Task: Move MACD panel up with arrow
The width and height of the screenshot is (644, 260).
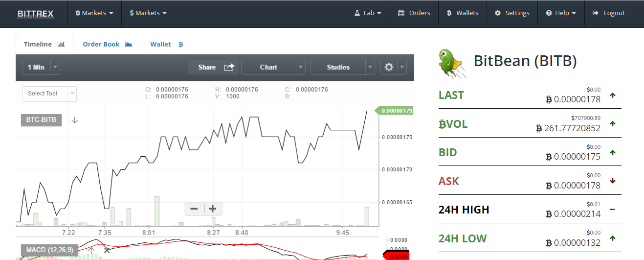Action: click(x=91, y=250)
